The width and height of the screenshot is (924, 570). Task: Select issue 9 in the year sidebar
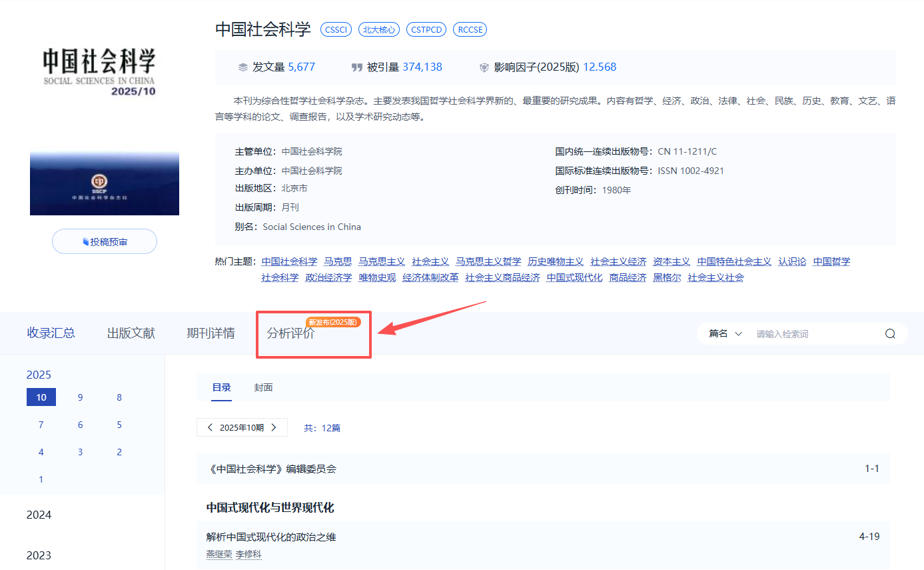(80, 397)
